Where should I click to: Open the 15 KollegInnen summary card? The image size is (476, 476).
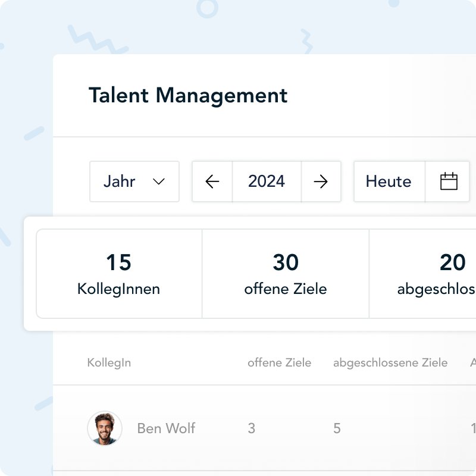click(119, 274)
